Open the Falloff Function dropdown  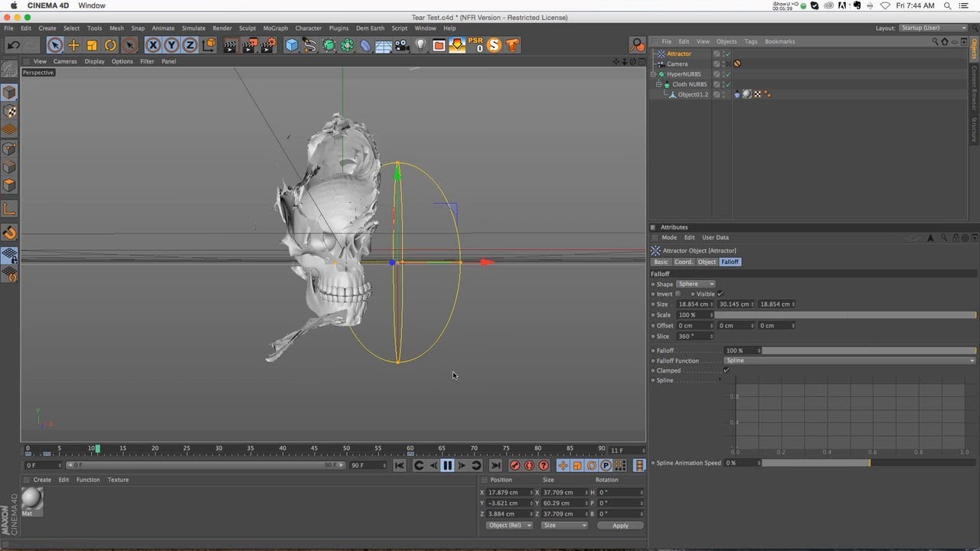tap(851, 360)
